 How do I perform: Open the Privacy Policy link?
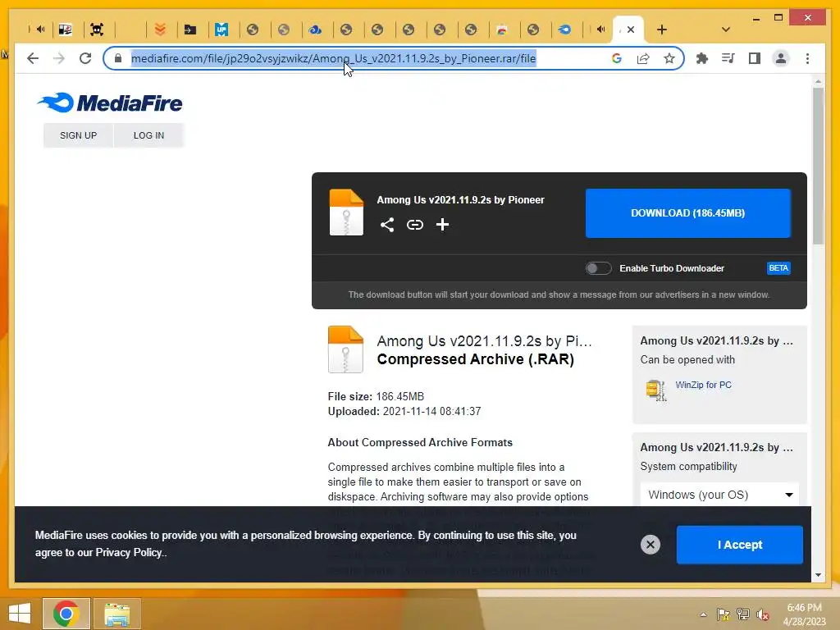129,552
